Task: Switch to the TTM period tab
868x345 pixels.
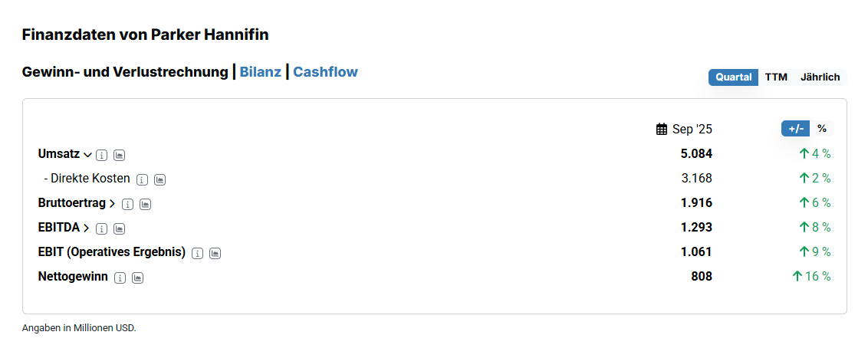Action: coord(776,77)
